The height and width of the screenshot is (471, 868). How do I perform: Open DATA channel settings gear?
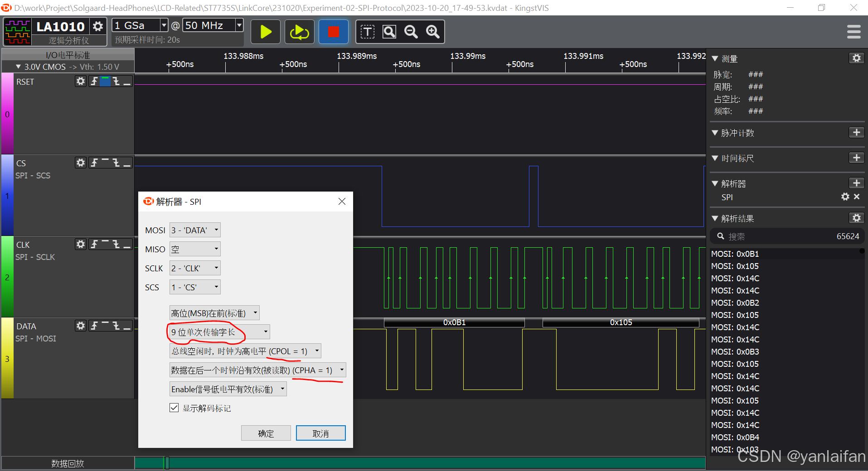[81, 326]
